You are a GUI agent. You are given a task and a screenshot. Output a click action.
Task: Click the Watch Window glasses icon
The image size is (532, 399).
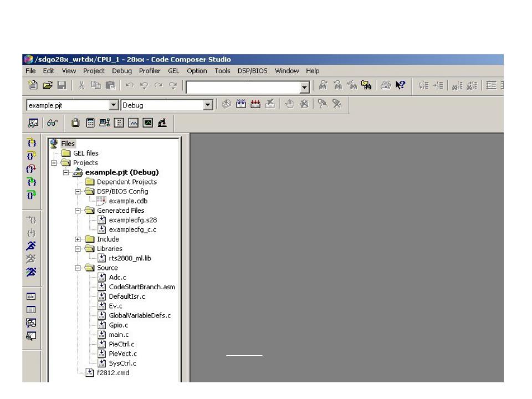tap(52, 123)
